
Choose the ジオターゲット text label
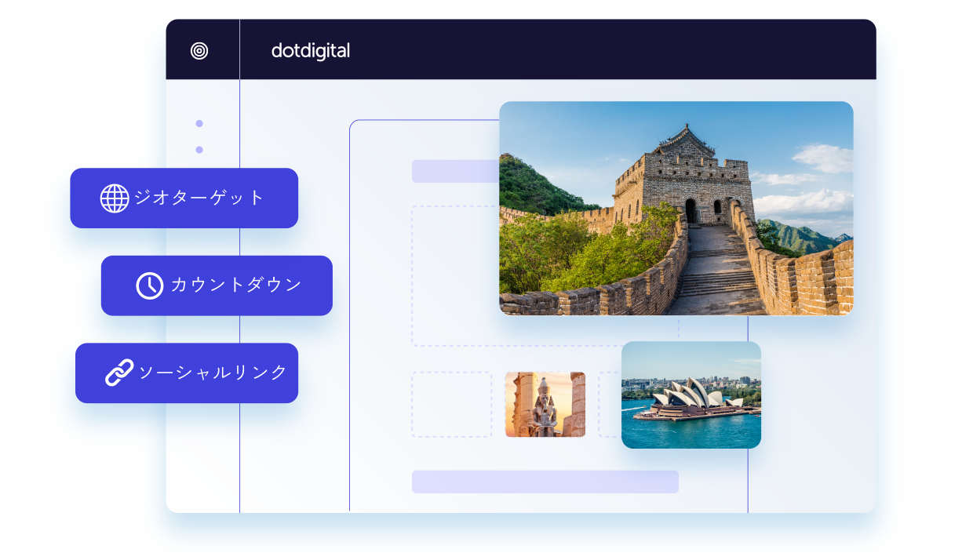pos(199,198)
